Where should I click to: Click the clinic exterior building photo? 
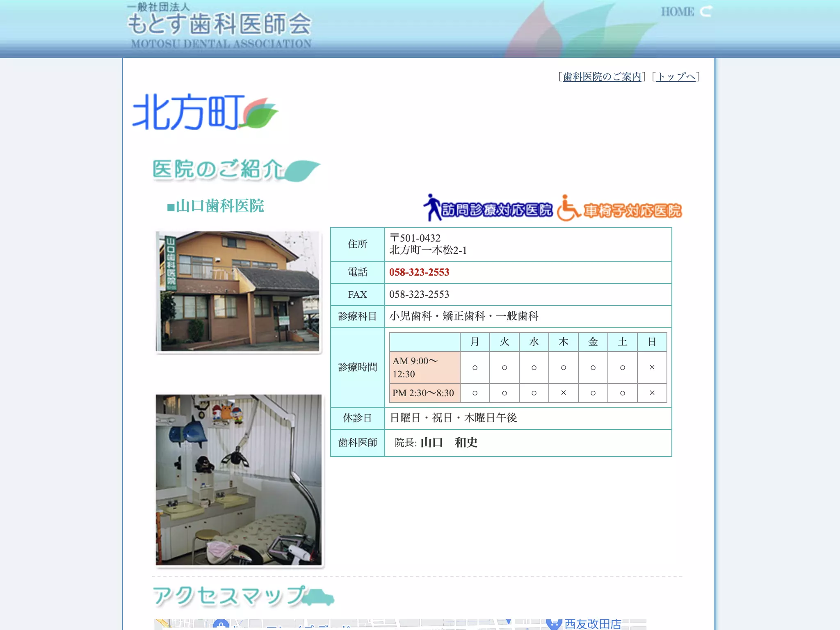click(239, 292)
